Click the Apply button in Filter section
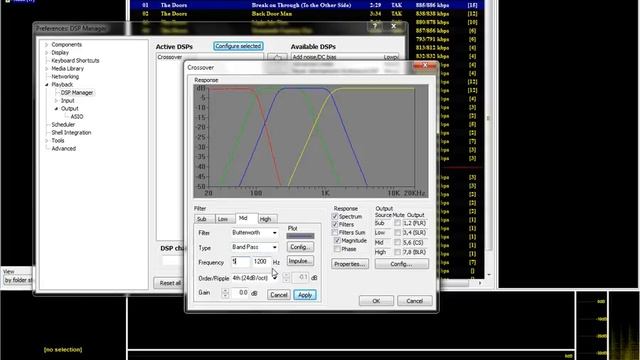This screenshot has width=640, height=360. (305, 295)
